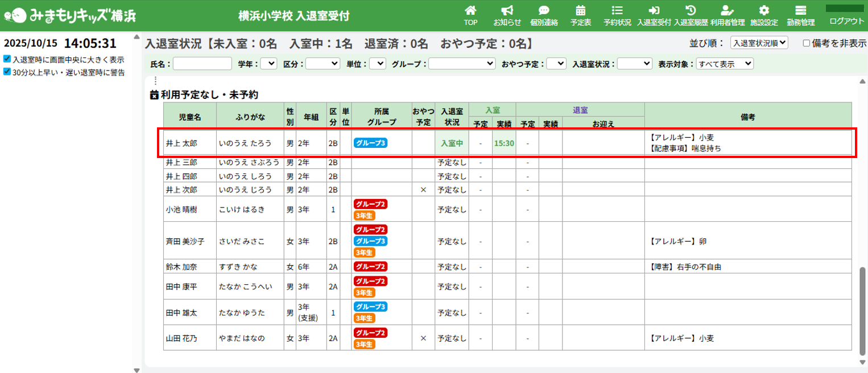Open the 並び順 sort dropdown
The image size is (868, 373).
tap(758, 43)
